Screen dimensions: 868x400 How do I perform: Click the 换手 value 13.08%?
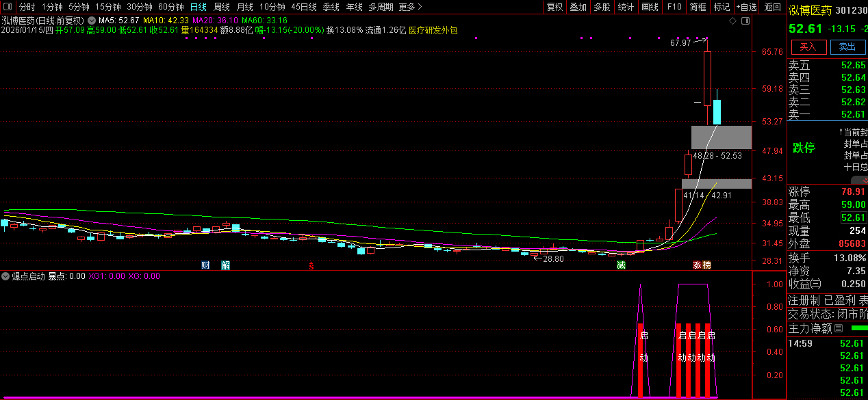tap(850, 258)
